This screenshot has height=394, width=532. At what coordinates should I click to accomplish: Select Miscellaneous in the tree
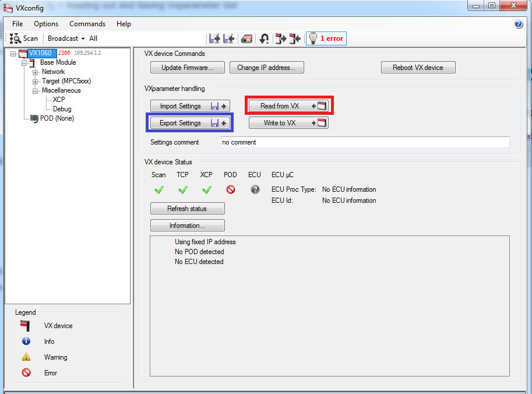point(61,90)
